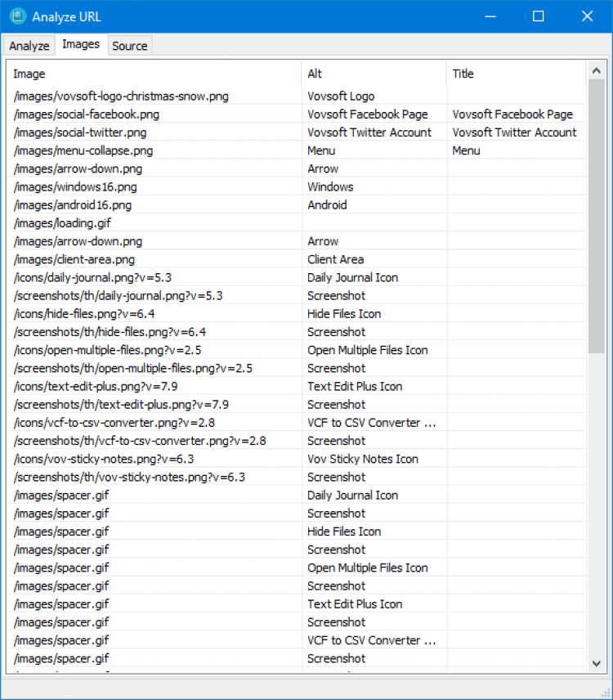Click the vertical scrollbar thumb

pos(597,216)
